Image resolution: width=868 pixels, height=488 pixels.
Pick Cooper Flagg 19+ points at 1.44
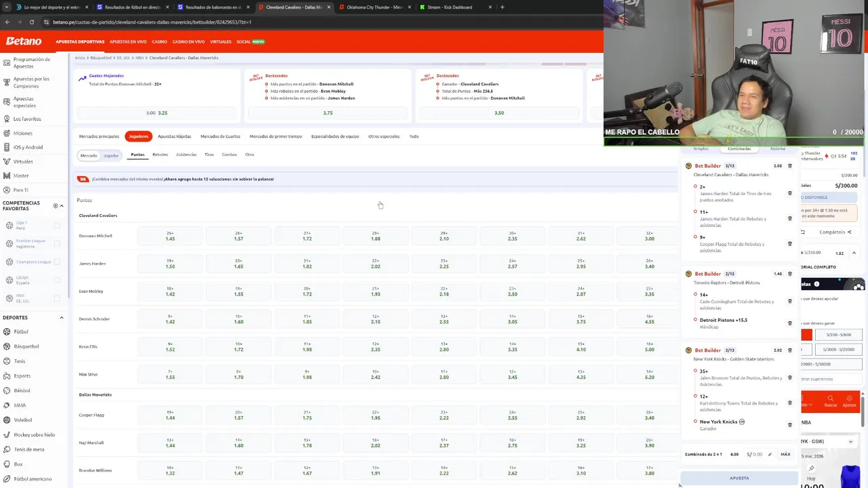tap(170, 415)
